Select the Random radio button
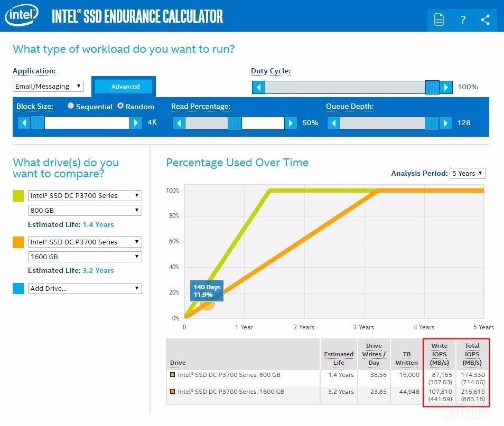504x426 pixels. [120, 106]
